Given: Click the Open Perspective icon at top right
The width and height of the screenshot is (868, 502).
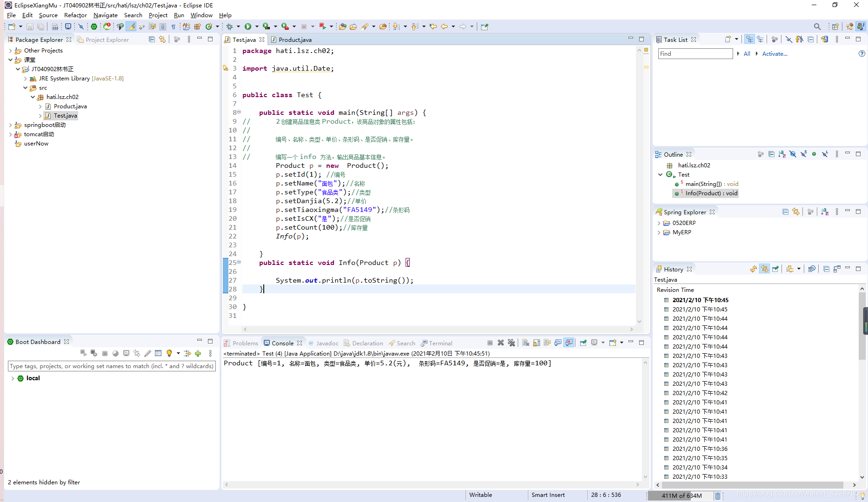Looking at the screenshot, I should pyautogui.click(x=835, y=26).
